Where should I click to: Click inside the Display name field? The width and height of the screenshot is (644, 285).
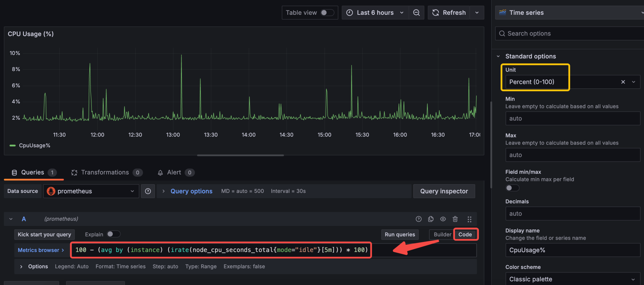(573, 250)
